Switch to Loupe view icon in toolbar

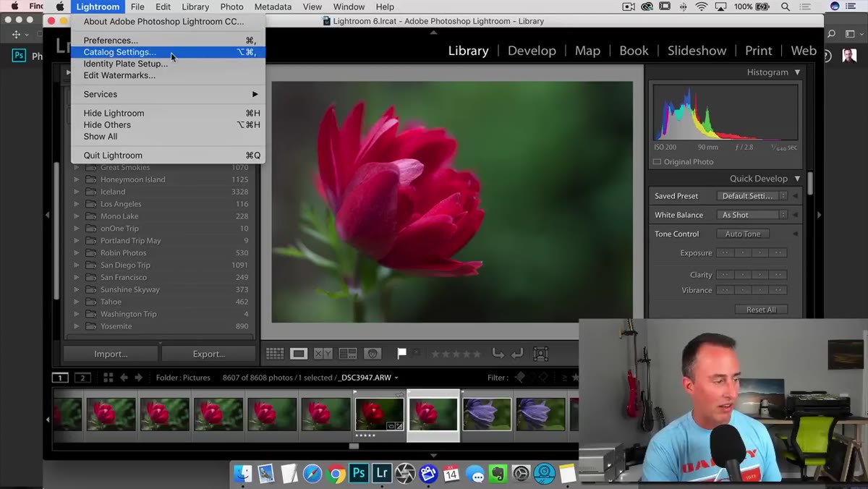tap(299, 354)
